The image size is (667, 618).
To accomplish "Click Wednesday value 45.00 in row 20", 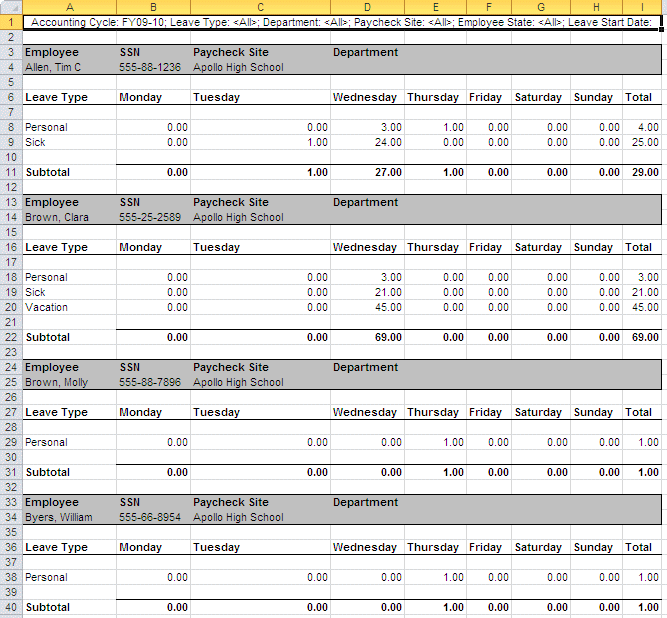I will point(388,307).
